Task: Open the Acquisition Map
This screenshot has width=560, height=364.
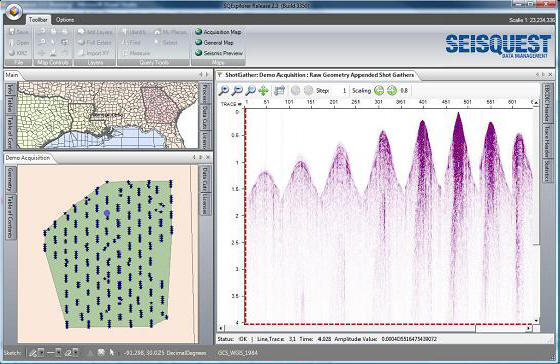Action: tap(219, 32)
